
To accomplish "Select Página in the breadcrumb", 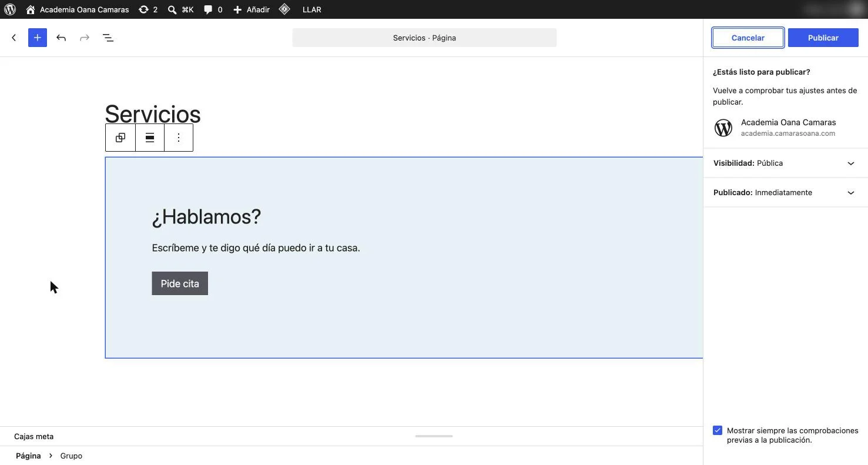I will [x=28, y=456].
